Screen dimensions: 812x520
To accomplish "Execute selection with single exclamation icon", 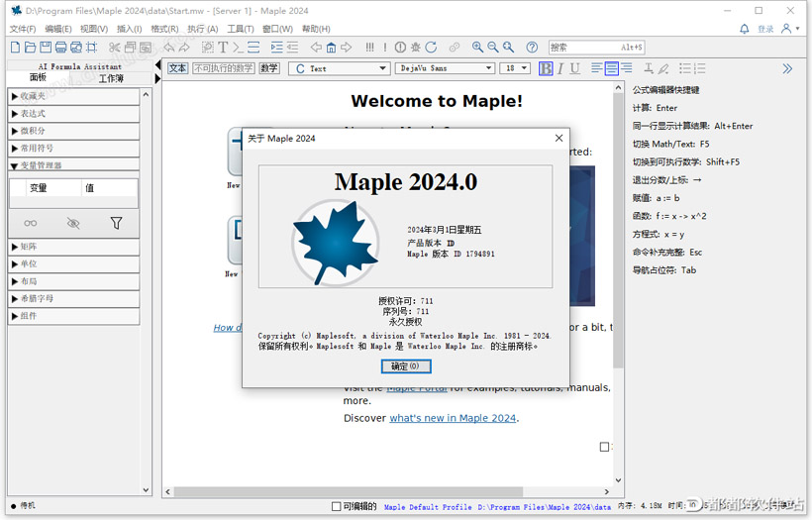I will pos(385,48).
